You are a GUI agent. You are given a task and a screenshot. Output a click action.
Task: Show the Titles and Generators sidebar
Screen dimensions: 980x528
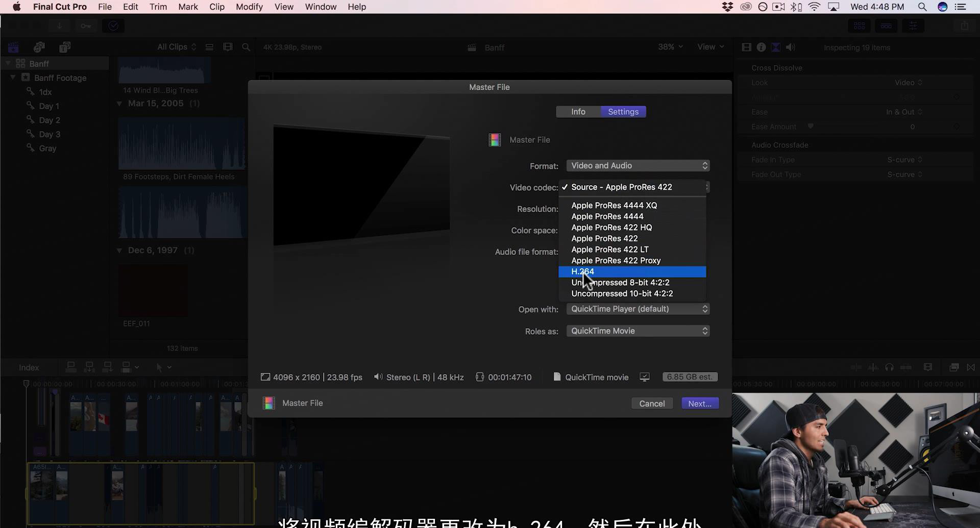tap(64, 47)
